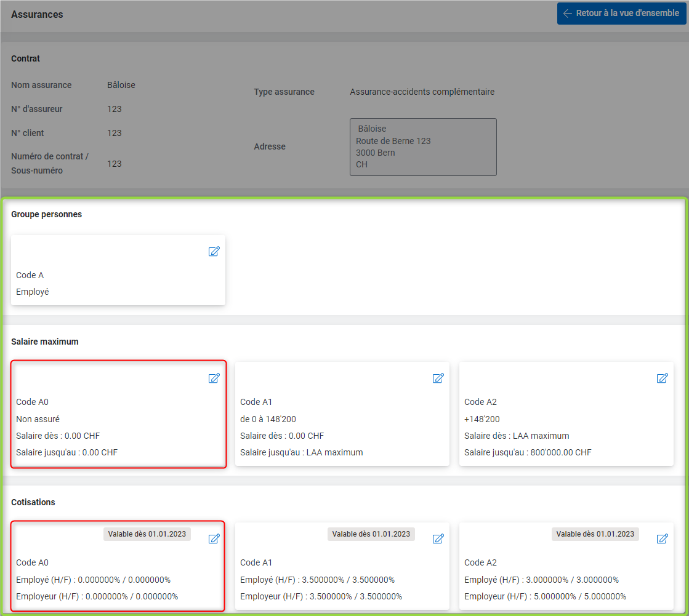Screen dimensions: 689x616
Task: Click the Groupe personnes section heading
Action: point(46,214)
